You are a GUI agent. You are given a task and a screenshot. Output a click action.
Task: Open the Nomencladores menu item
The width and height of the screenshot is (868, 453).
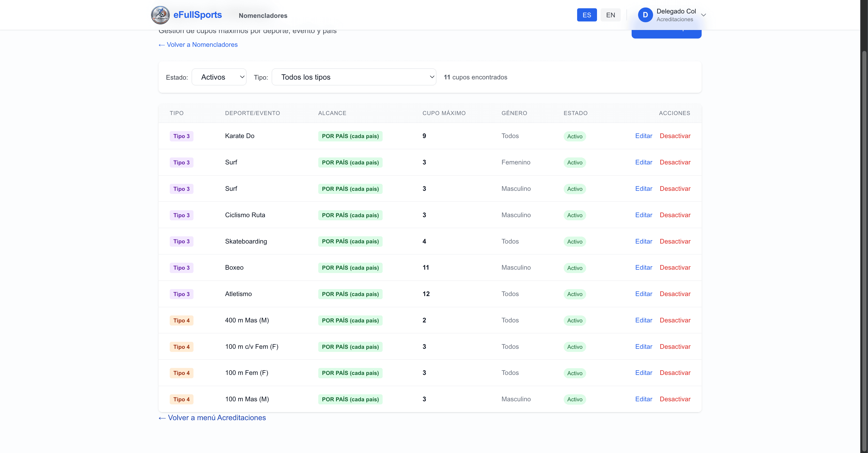[x=263, y=16]
